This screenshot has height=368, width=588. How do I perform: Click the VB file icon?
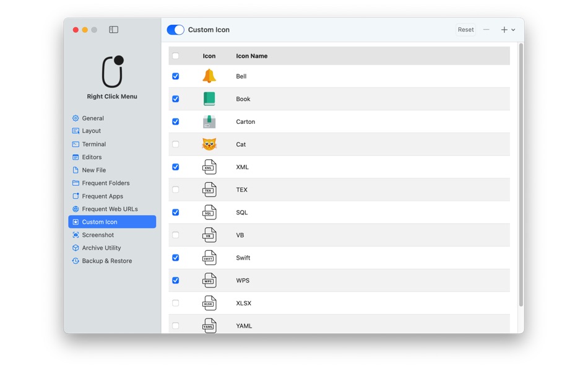[x=209, y=235]
